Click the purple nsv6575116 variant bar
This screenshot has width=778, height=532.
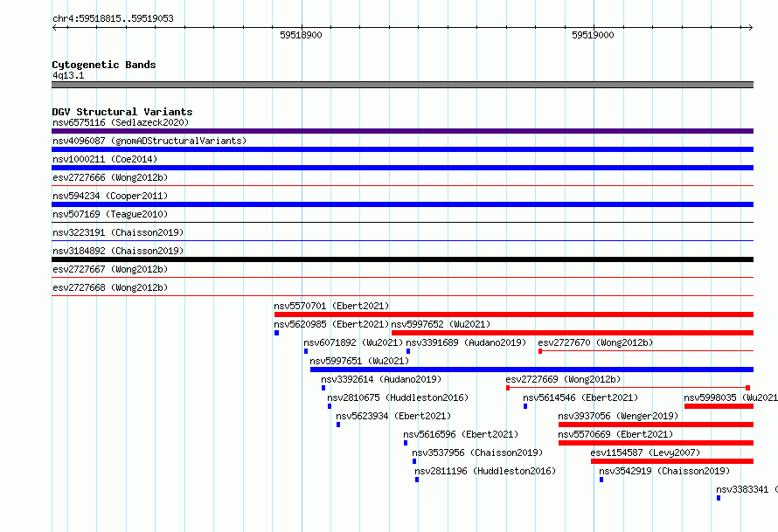[x=402, y=131]
